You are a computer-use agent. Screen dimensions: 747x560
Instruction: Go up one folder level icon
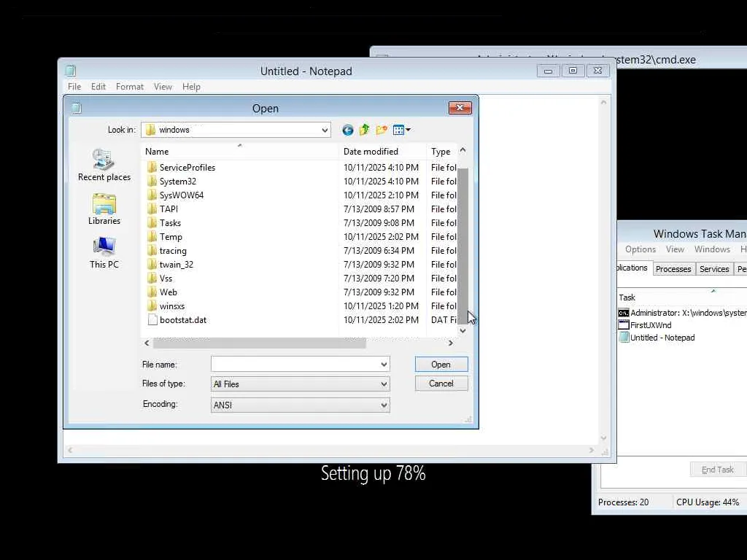coord(365,130)
